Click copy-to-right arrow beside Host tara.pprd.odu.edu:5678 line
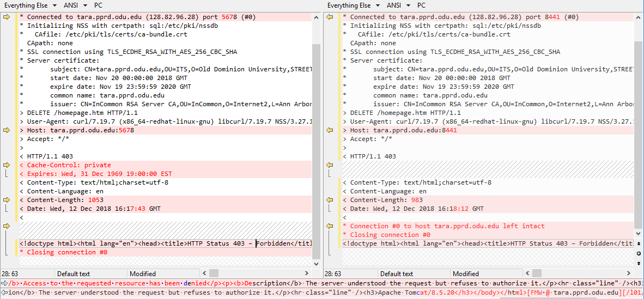This screenshot has height=299, width=644. tap(6, 130)
